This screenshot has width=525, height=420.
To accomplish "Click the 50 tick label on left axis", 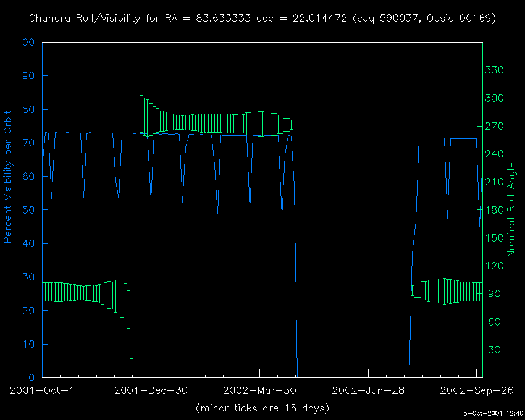I will point(30,210).
